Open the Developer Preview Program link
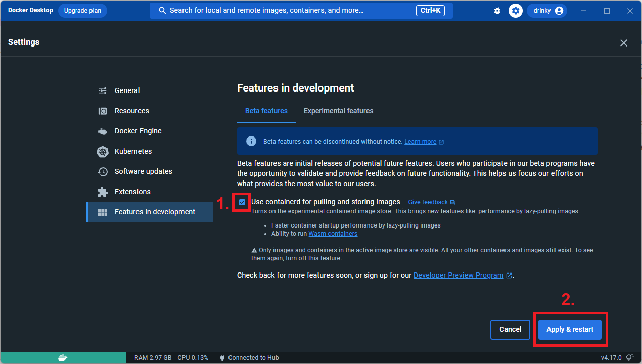642x364 pixels. pos(458,275)
